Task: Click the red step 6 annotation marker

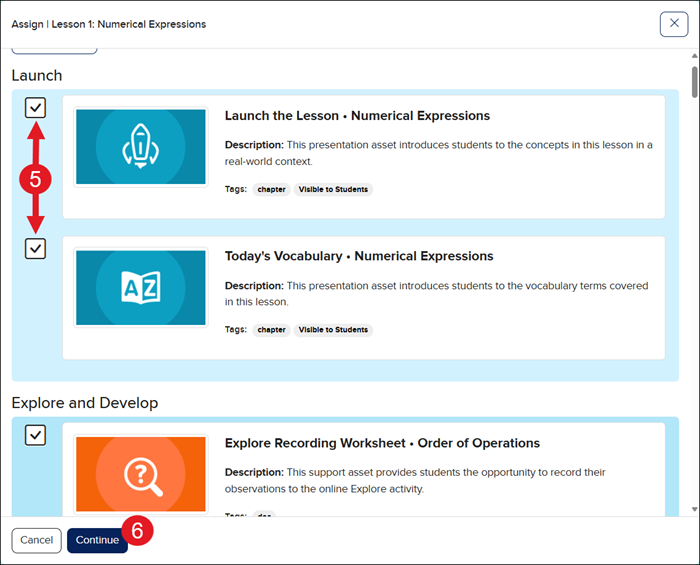Action: click(138, 531)
